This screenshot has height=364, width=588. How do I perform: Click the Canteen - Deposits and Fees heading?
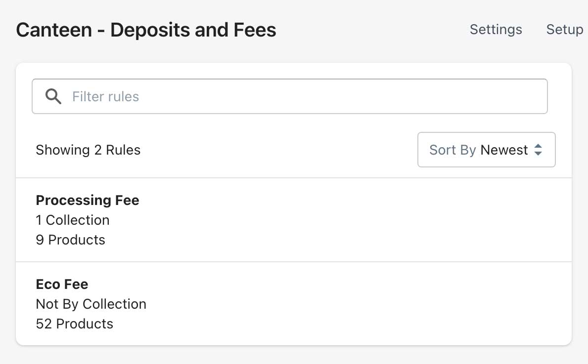(x=146, y=30)
